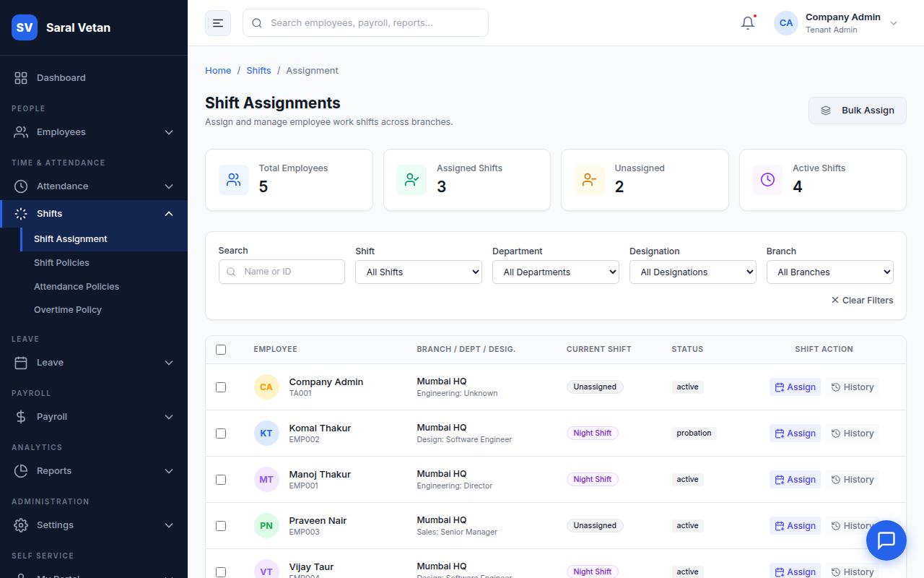This screenshot has height=578, width=924.
Task: Click the Attendance clock icon in sidebar
Action: [x=21, y=186]
